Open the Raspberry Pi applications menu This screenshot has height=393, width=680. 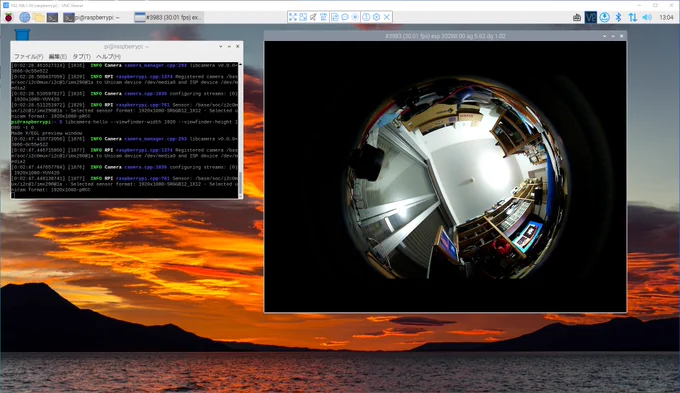[8, 17]
